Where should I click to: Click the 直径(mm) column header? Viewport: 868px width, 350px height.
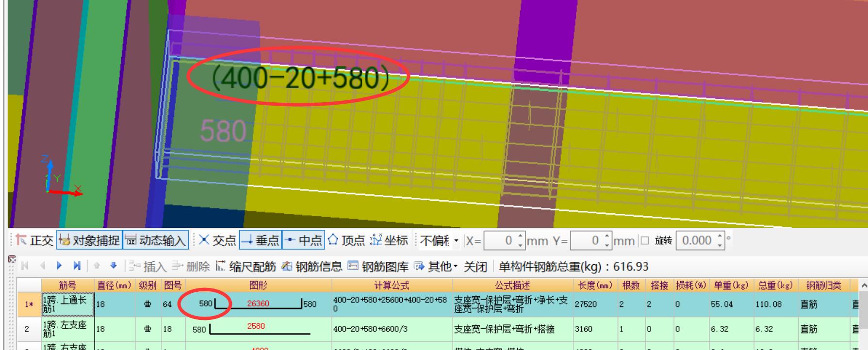114,285
